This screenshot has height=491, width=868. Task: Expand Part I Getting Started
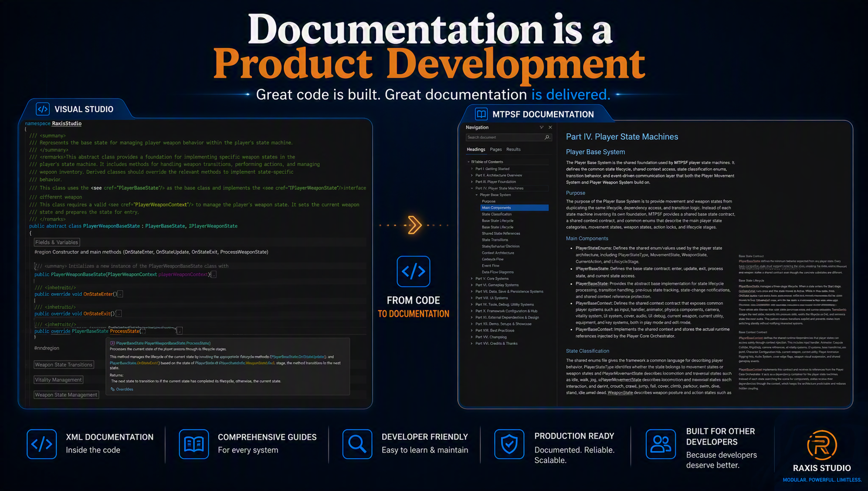tap(472, 169)
